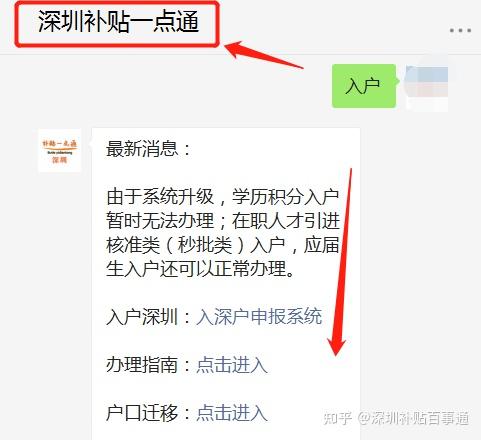The image size is (481, 440).
Task: Click the 由于系统升级 paragraph text
Action: point(223,232)
